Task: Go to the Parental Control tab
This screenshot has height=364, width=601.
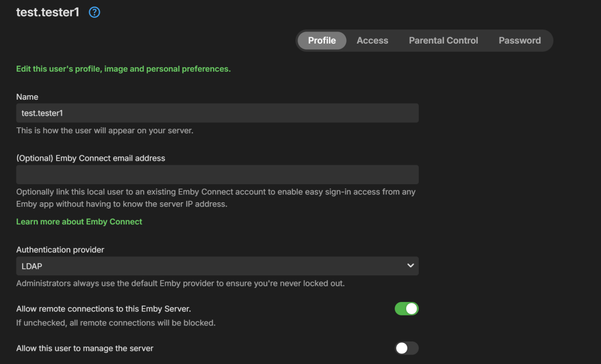Action: click(x=443, y=41)
